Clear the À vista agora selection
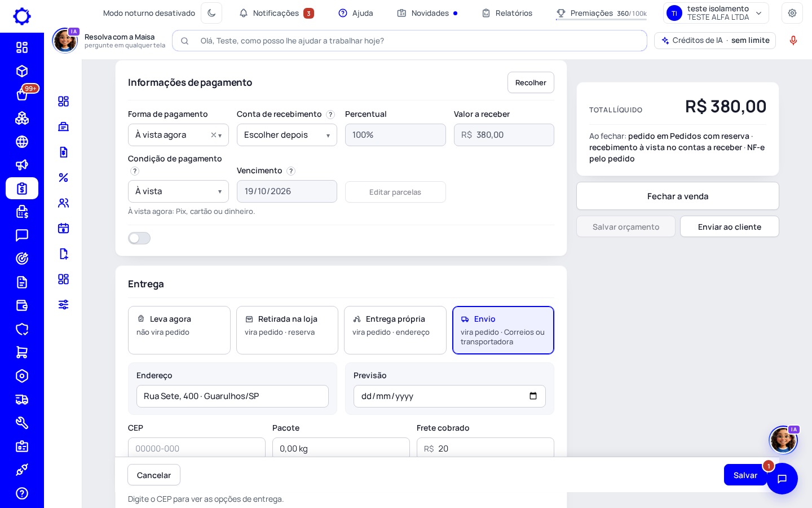Viewport: 812px width, 508px height. pos(214,135)
